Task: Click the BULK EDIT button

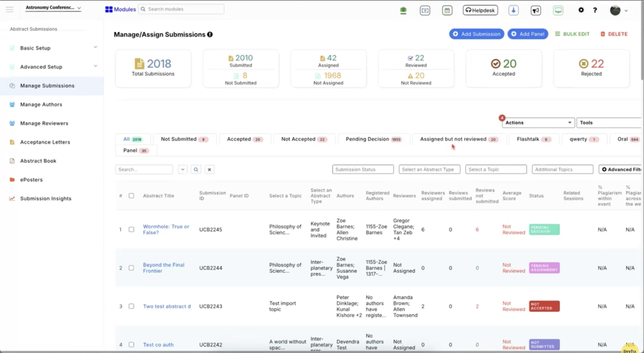Action: (572, 34)
